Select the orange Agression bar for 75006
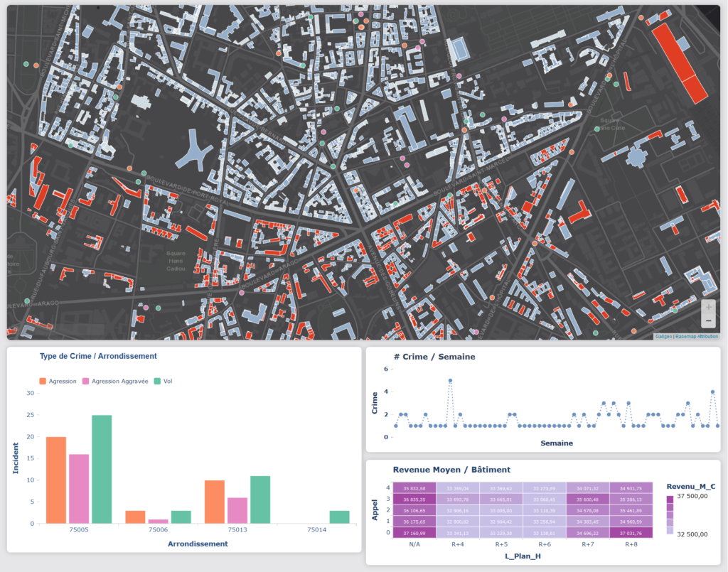Screen dimensions: 728x572 135,517
